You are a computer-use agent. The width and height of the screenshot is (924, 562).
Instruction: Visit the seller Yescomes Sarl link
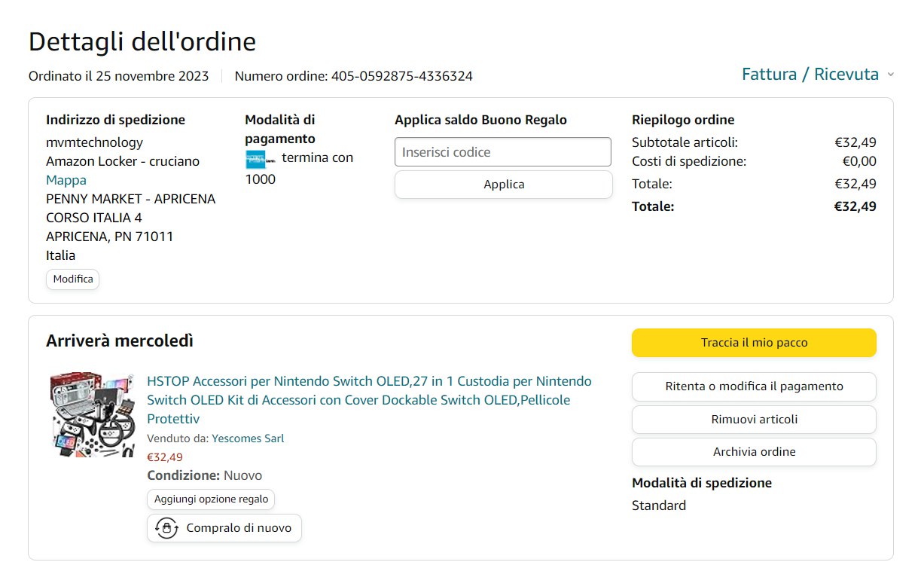[248, 438]
